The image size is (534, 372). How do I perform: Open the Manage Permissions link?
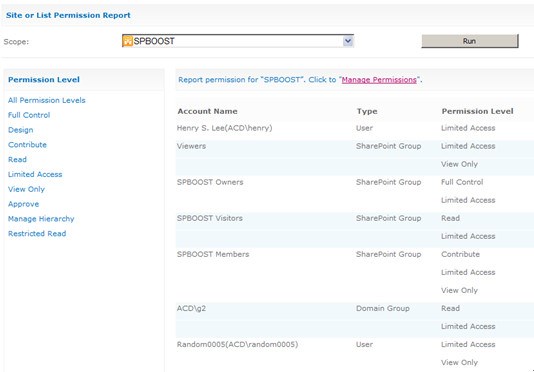tap(379, 80)
